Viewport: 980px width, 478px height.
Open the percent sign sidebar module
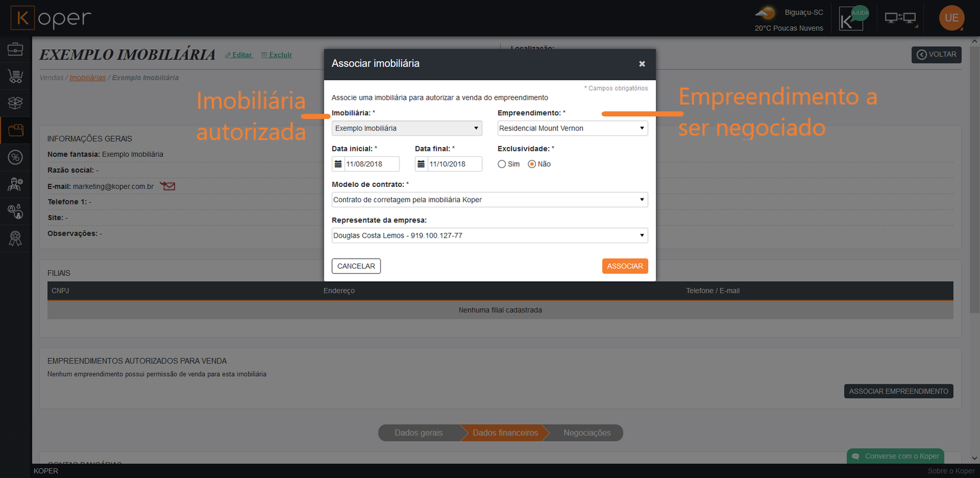click(15, 157)
